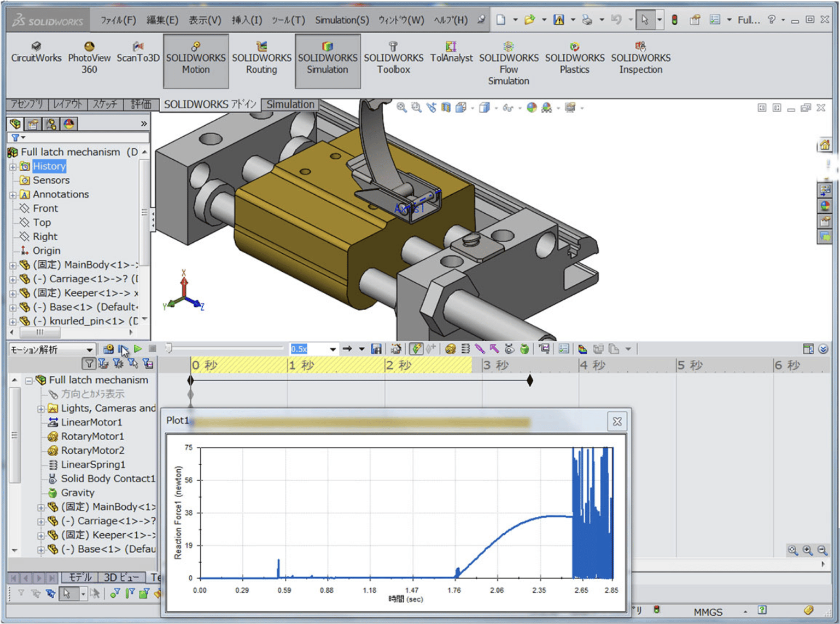Image resolution: width=840 pixels, height=624 pixels.
Task: Open playback mode arrow dropdown
Action: point(361,349)
